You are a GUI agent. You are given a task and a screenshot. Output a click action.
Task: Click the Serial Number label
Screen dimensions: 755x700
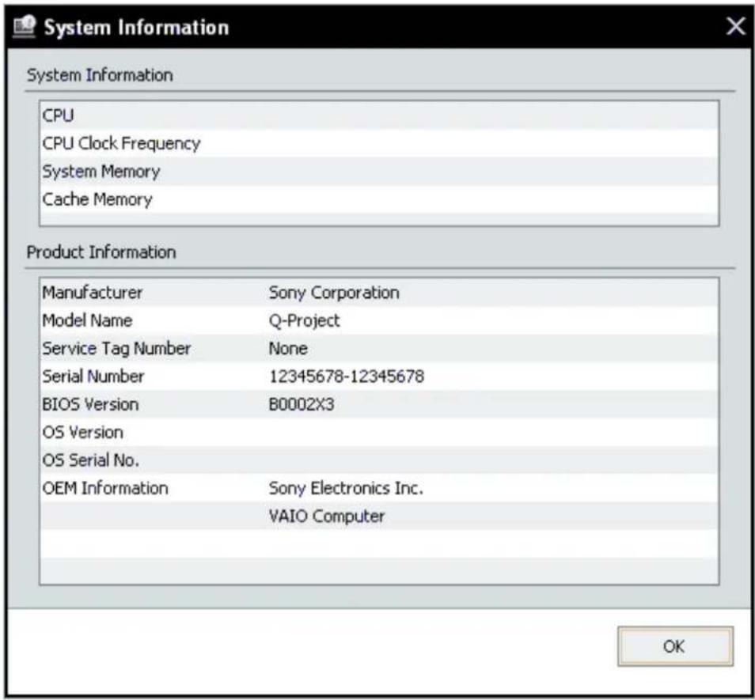point(93,376)
